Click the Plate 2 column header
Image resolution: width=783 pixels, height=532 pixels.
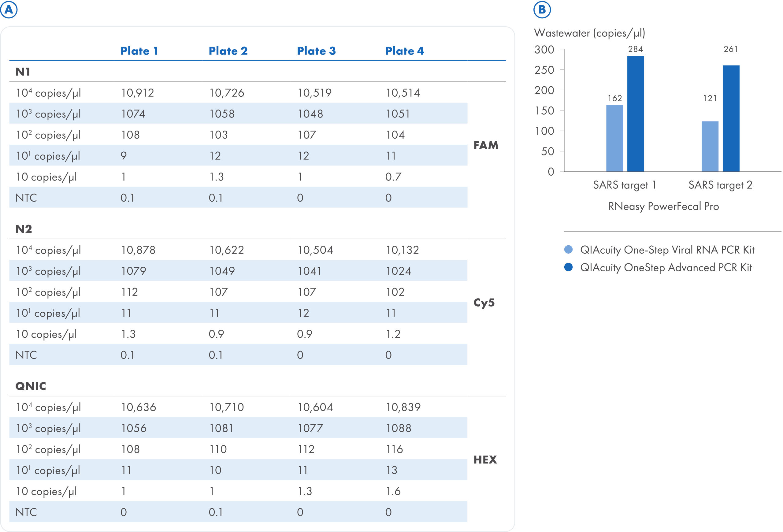click(228, 51)
